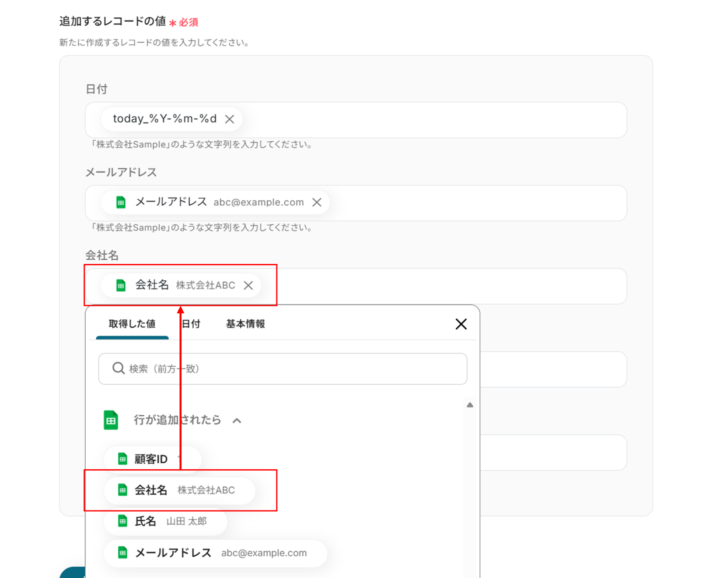
Task: Click the empty area of 会社名 field
Action: [444, 286]
